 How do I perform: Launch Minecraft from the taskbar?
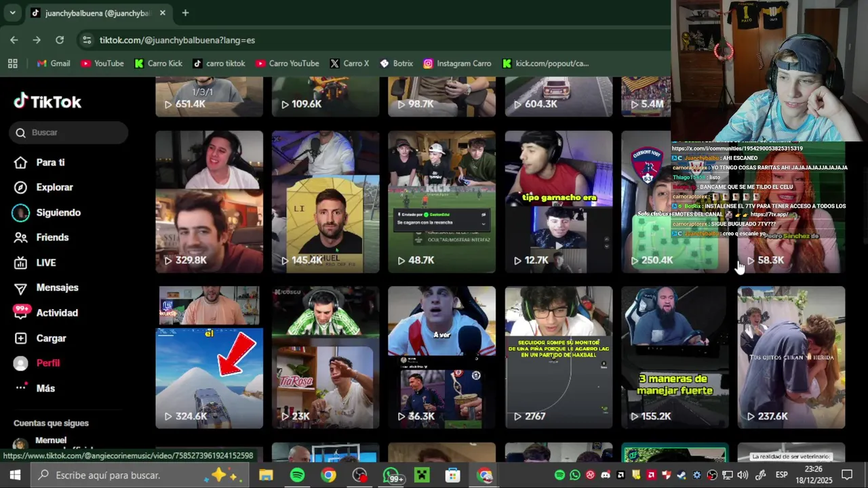(422, 475)
